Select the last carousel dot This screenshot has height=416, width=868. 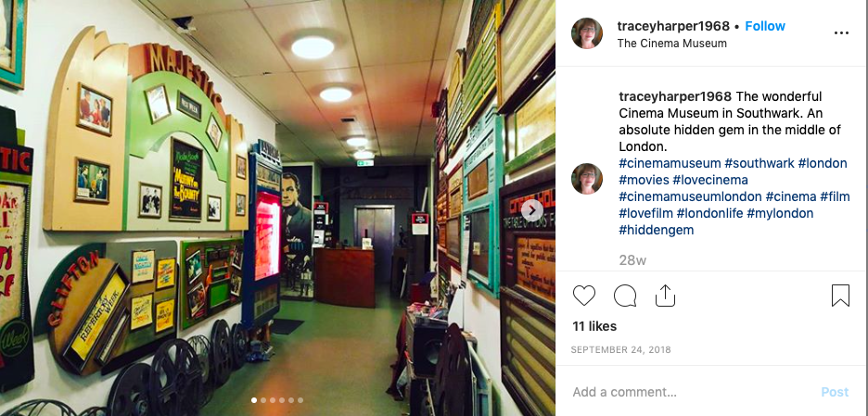(x=300, y=400)
